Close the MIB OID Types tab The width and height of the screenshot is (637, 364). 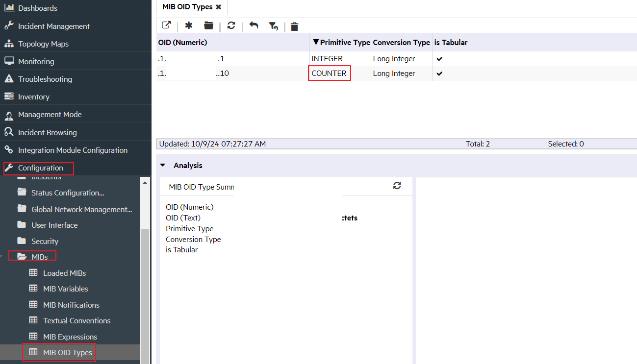tap(219, 7)
